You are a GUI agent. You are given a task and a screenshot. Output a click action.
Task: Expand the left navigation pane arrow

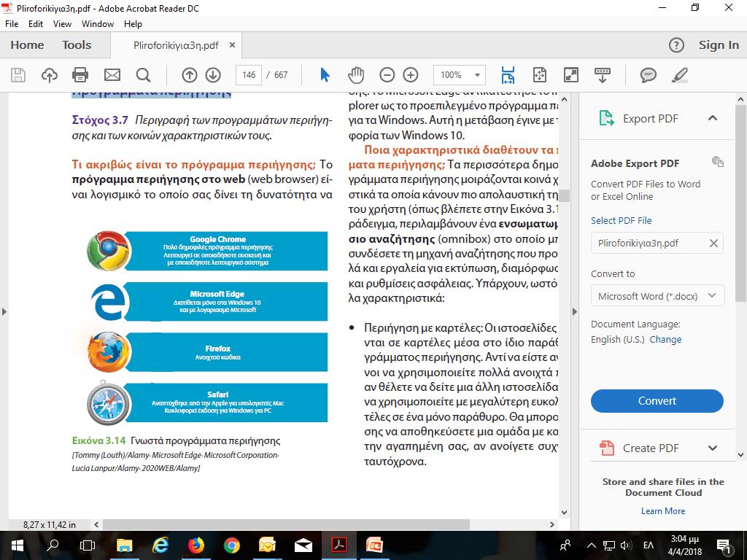point(4,312)
